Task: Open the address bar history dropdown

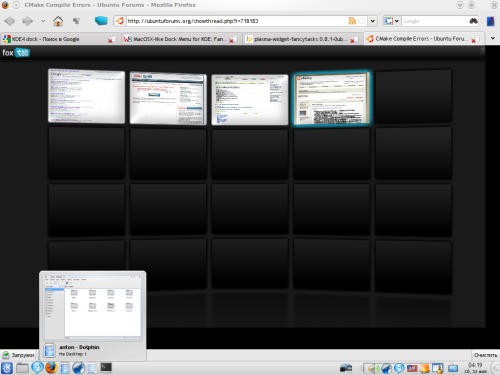Action: click(x=373, y=21)
